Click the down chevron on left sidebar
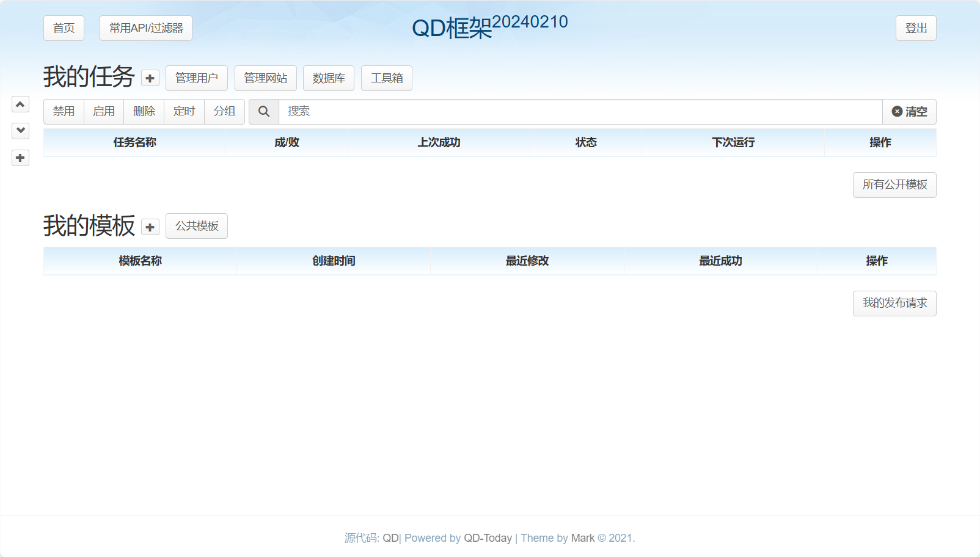 (20, 131)
